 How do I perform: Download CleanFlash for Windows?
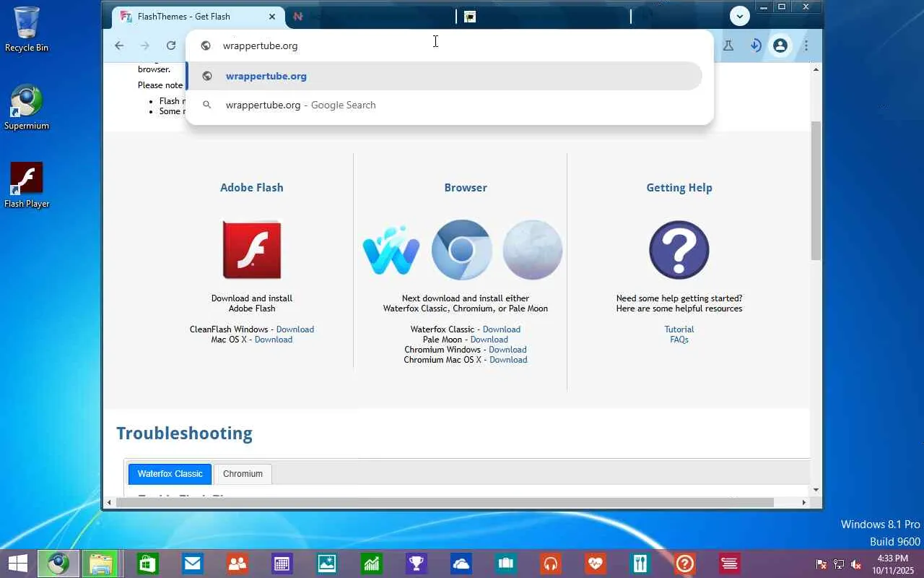pyautogui.click(x=295, y=329)
